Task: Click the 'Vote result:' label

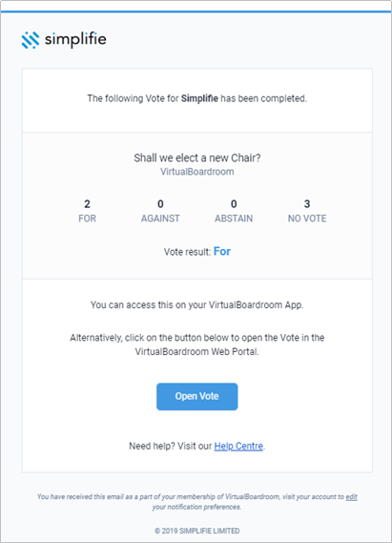Action: (187, 252)
